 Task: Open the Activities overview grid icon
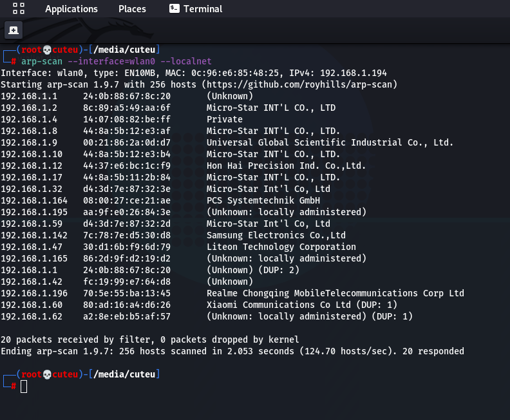(x=19, y=9)
